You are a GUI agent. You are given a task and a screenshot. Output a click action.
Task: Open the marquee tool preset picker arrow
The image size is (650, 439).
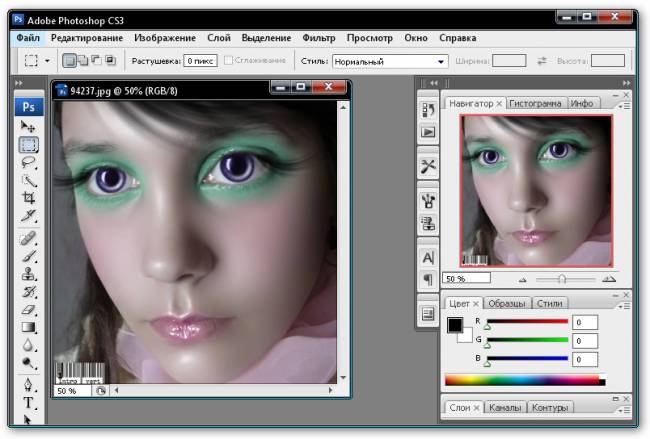pos(46,61)
